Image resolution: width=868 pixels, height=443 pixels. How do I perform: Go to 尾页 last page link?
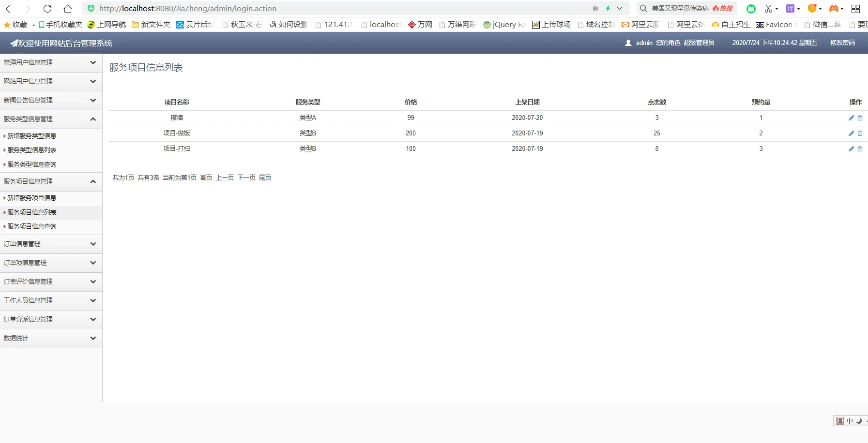pos(265,178)
